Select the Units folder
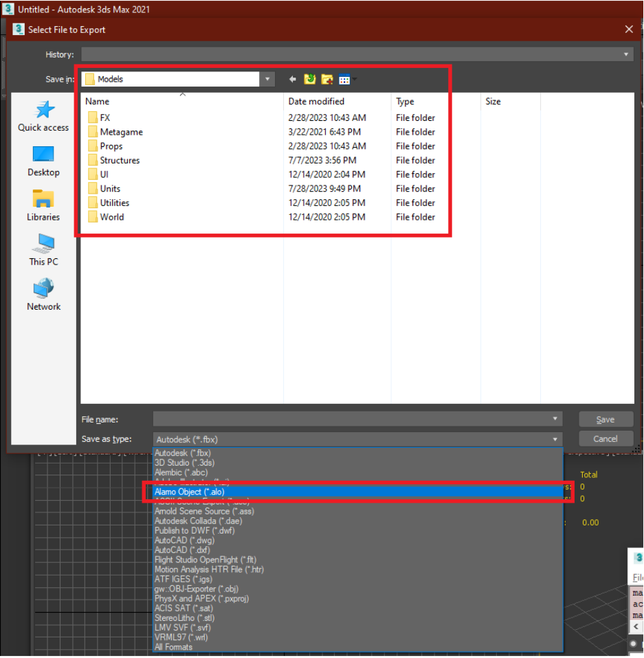The image size is (644, 658). 110,189
